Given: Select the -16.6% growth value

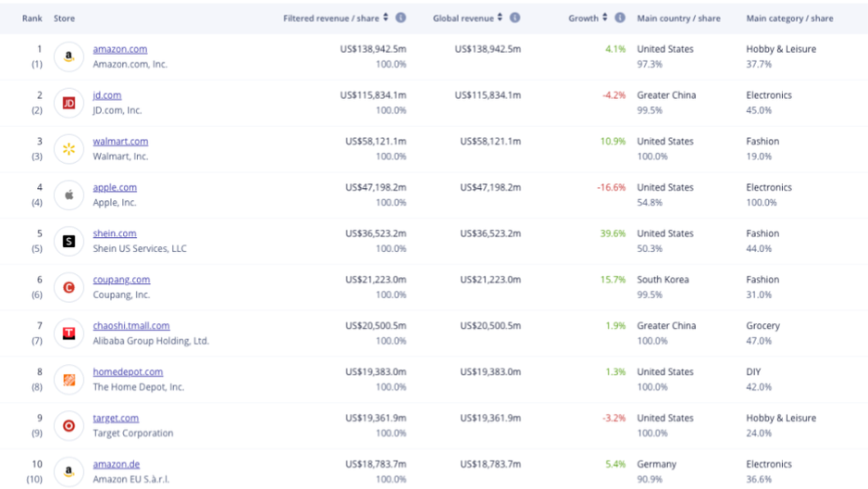Looking at the screenshot, I should click(611, 187).
